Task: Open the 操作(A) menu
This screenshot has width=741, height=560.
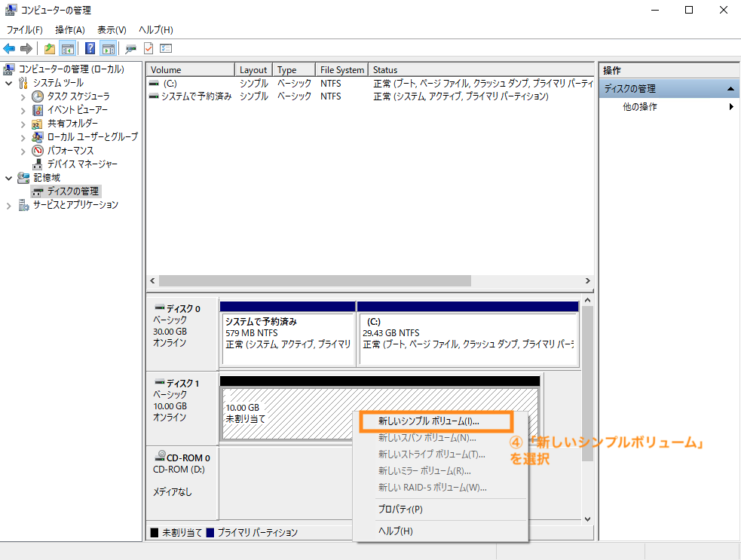Action: [x=70, y=30]
